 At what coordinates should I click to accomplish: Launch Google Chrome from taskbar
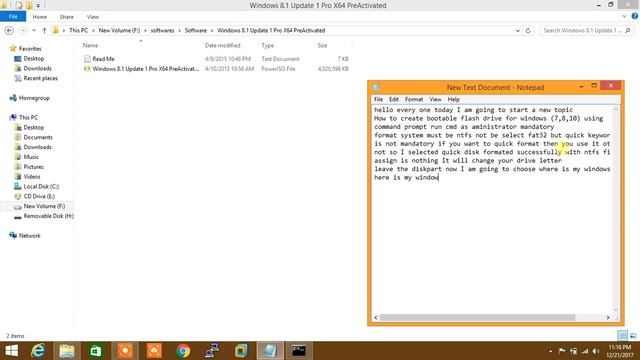click(x=183, y=351)
